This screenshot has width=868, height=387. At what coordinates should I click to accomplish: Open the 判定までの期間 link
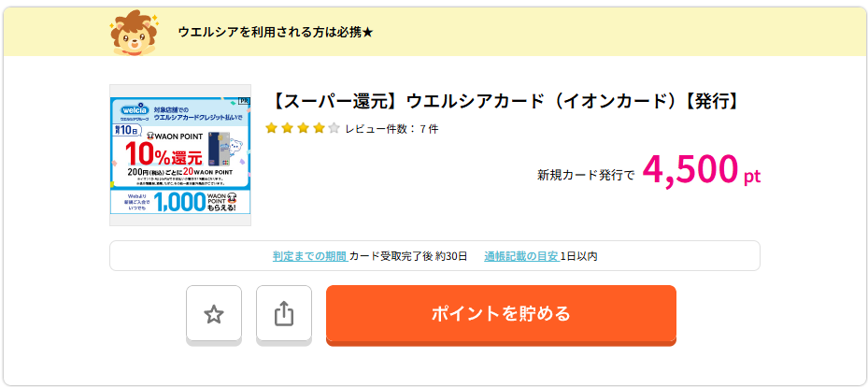[x=310, y=256]
